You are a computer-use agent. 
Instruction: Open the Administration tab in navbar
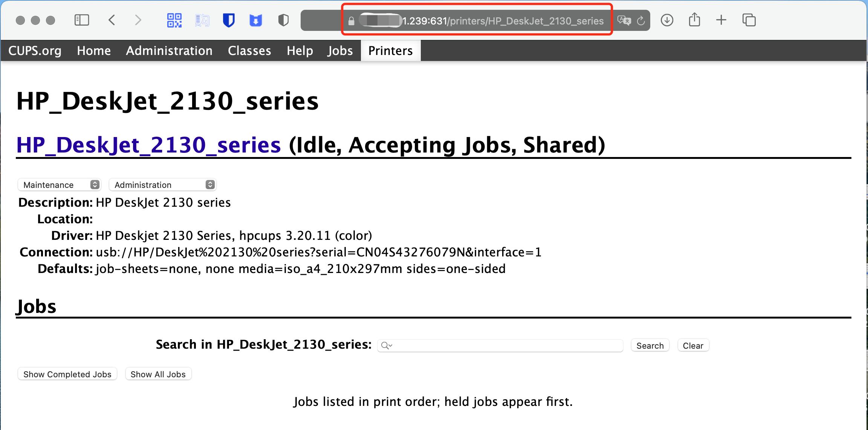click(x=169, y=51)
